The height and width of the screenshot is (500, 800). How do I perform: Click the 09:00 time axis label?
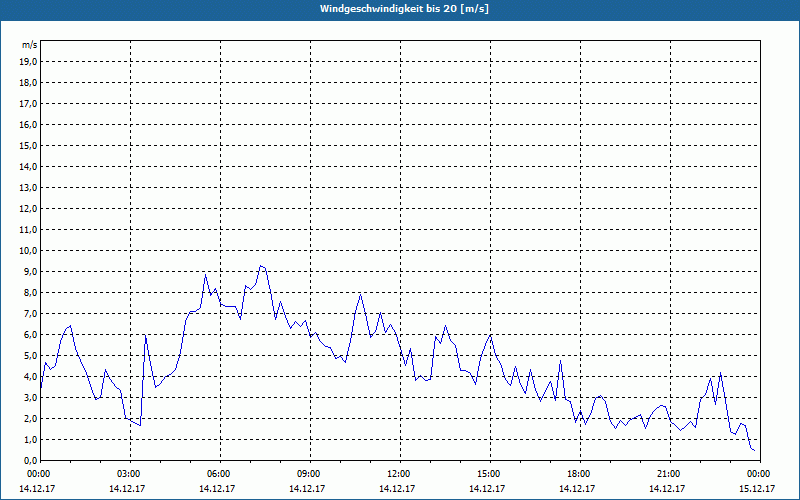click(x=311, y=474)
